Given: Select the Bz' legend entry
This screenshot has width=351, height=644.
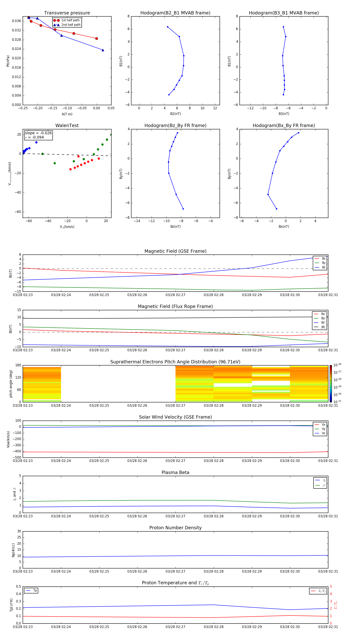Looking at the screenshot, I should point(320,323).
